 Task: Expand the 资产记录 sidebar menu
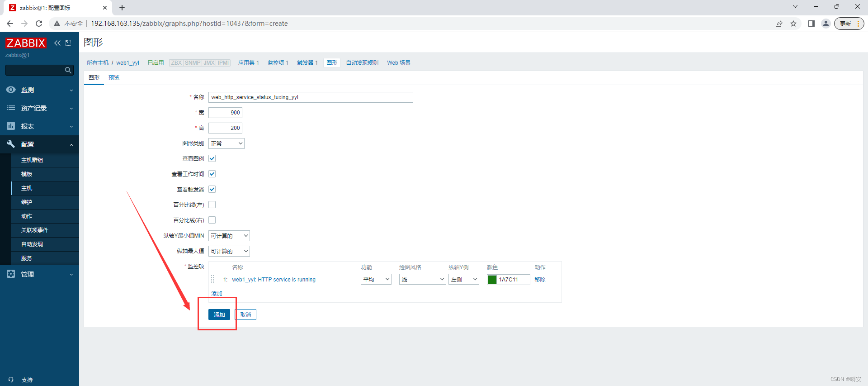coord(39,108)
